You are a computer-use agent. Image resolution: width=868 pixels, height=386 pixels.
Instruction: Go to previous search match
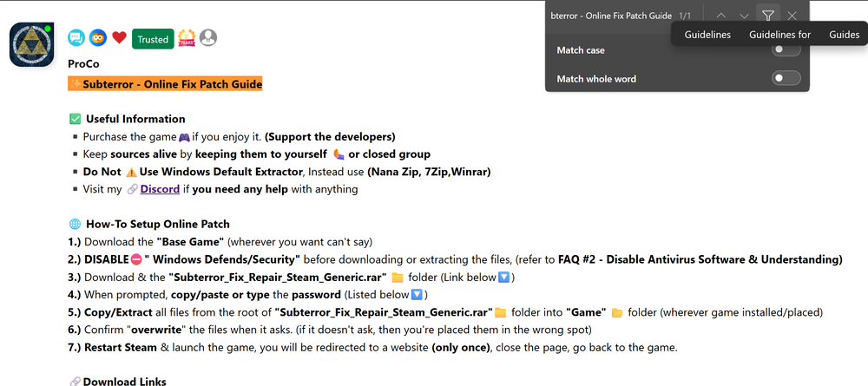(x=720, y=16)
